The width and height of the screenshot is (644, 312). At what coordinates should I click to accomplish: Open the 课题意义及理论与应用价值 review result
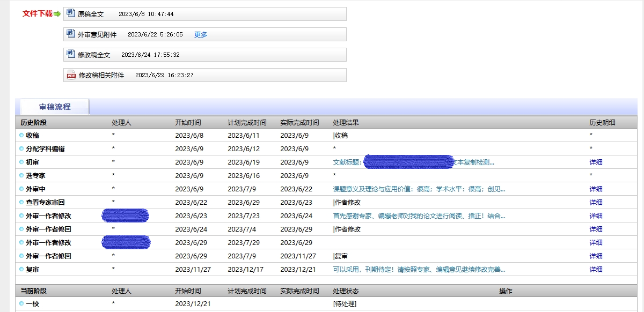419,189
